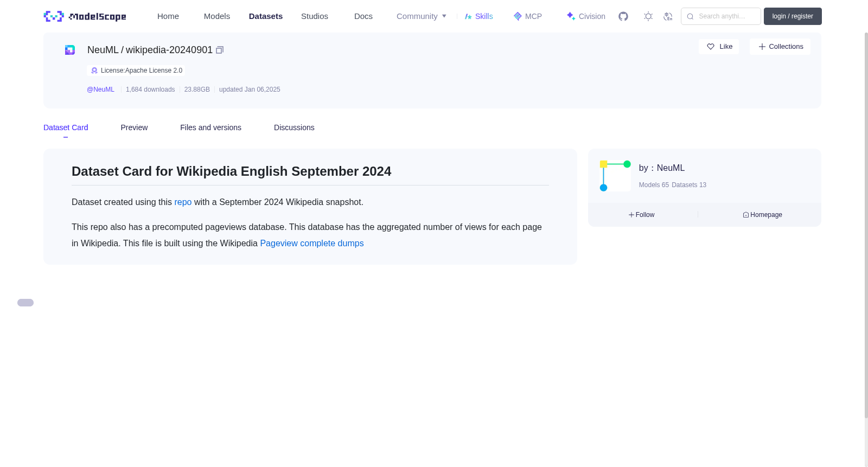868x467 pixels.
Task: Open the Datasets menu item
Action: [x=266, y=16]
